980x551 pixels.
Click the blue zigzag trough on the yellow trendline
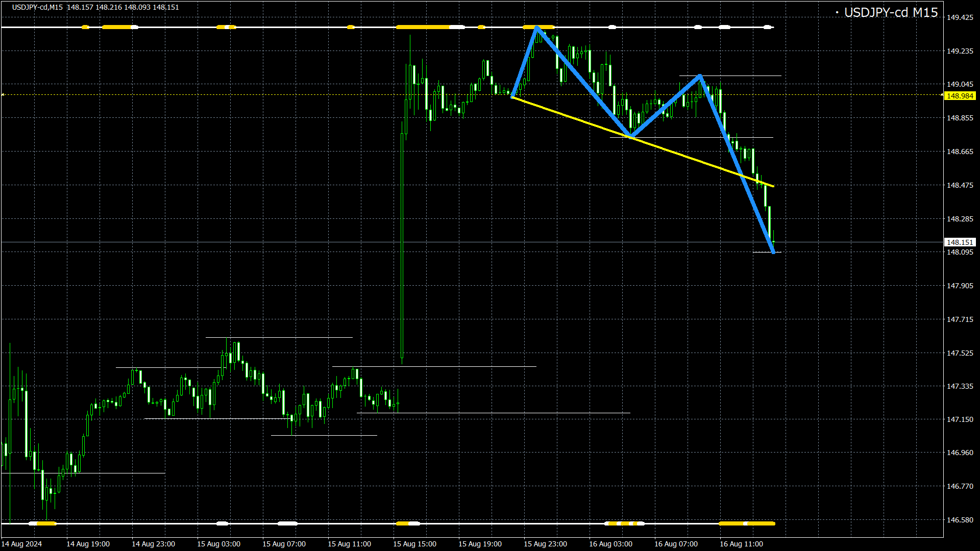[631, 136]
